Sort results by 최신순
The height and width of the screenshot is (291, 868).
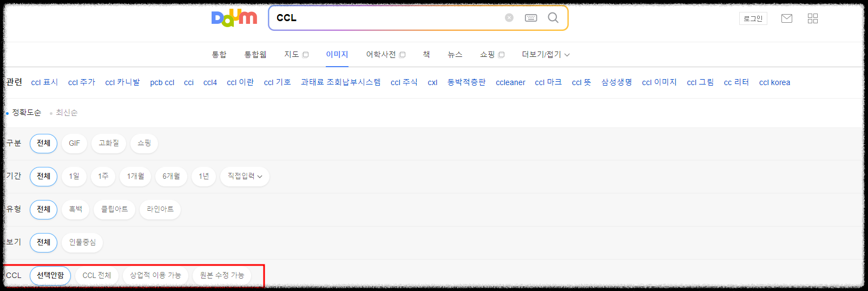click(67, 113)
